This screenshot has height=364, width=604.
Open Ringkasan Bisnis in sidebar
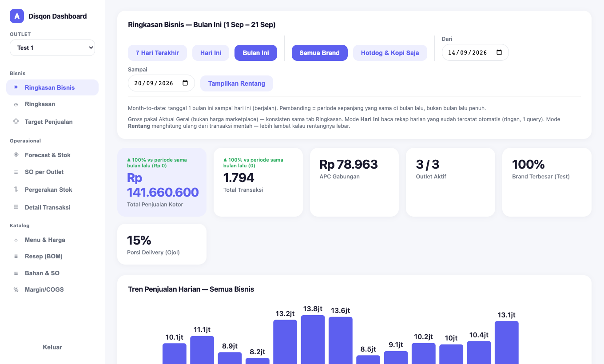click(x=52, y=87)
